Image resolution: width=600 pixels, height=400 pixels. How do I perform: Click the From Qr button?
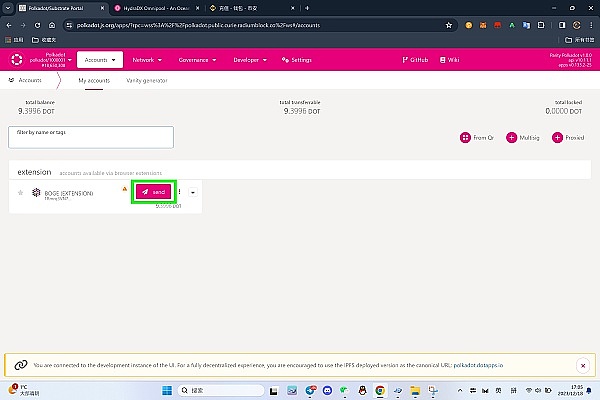(477, 137)
